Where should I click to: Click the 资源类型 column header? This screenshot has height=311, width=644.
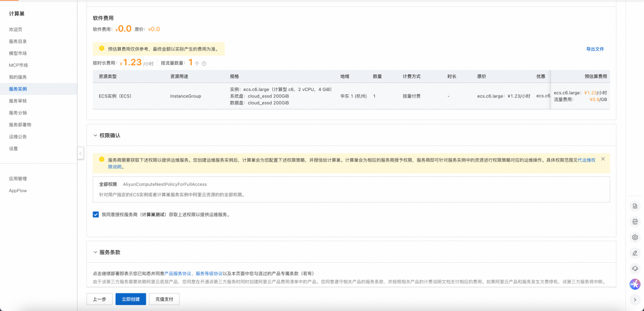point(108,76)
